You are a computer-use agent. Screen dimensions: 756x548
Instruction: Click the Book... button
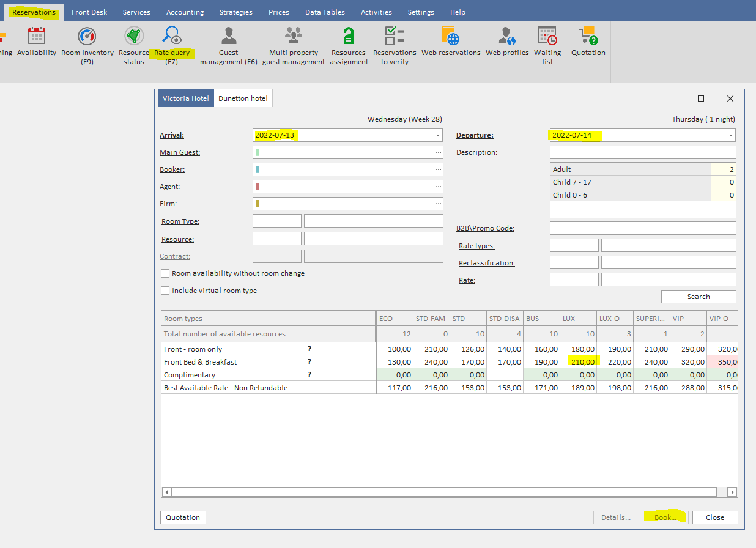point(665,517)
